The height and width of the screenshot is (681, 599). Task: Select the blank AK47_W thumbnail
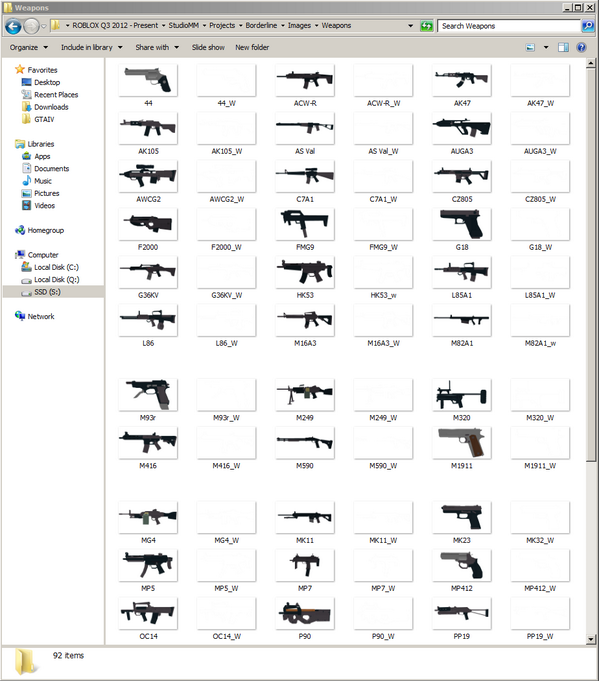(540, 80)
